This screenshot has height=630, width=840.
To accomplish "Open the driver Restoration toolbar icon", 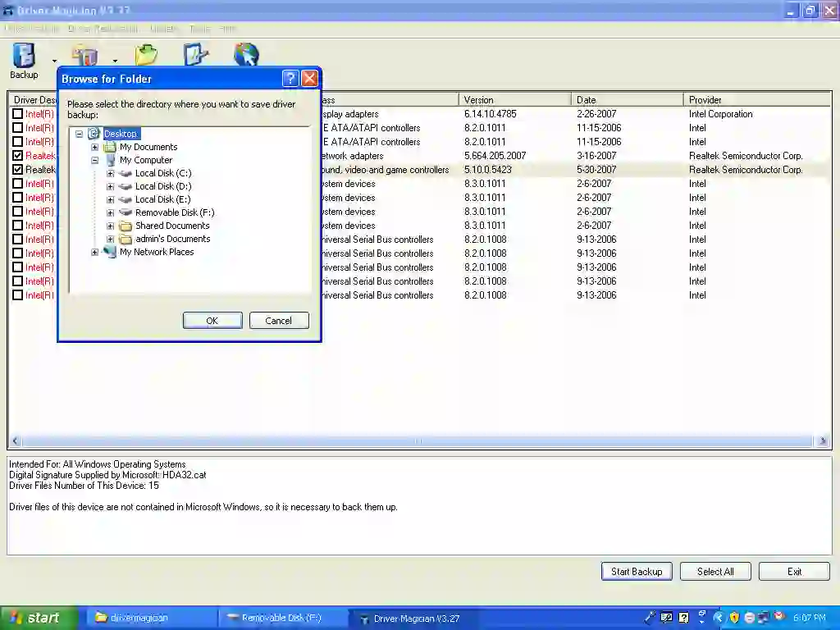I will (84, 55).
